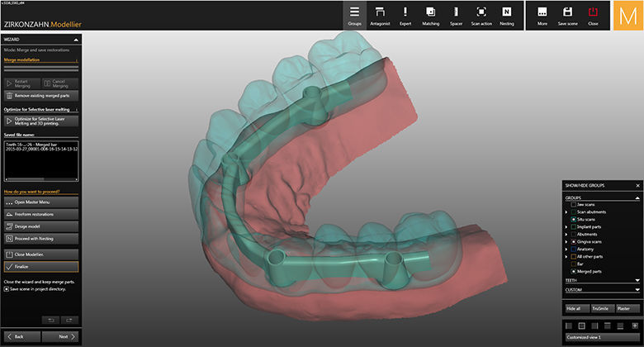The width and height of the screenshot is (644, 347).
Task: Toggle Scan abutments visibility checkbox
Action: 574,212
